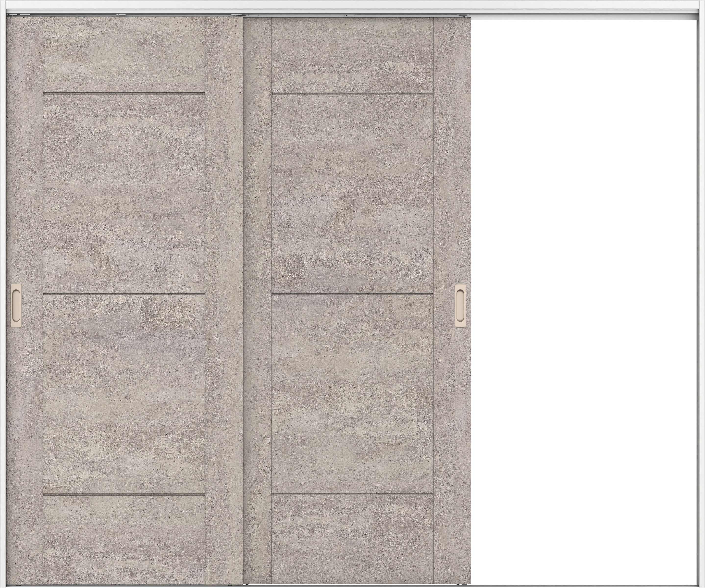The height and width of the screenshot is (588, 705).
Task: Click the right door's lowest horizontal groove
Action: tap(352, 494)
